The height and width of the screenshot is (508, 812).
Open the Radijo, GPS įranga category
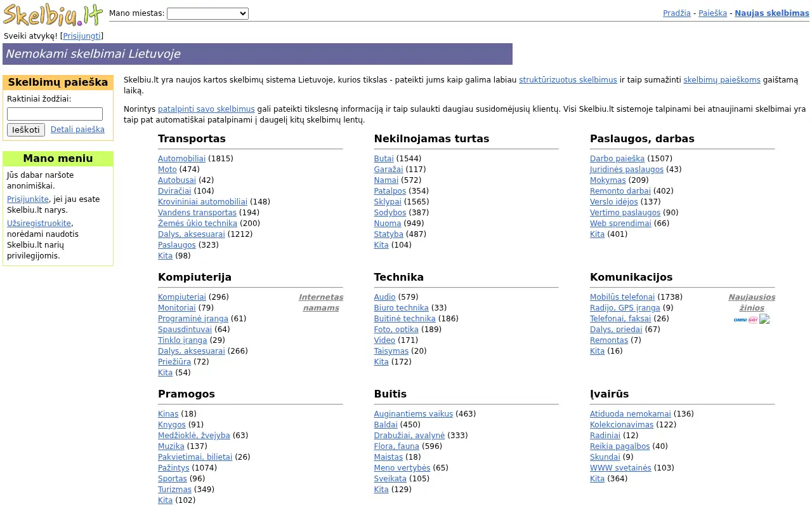click(x=625, y=308)
